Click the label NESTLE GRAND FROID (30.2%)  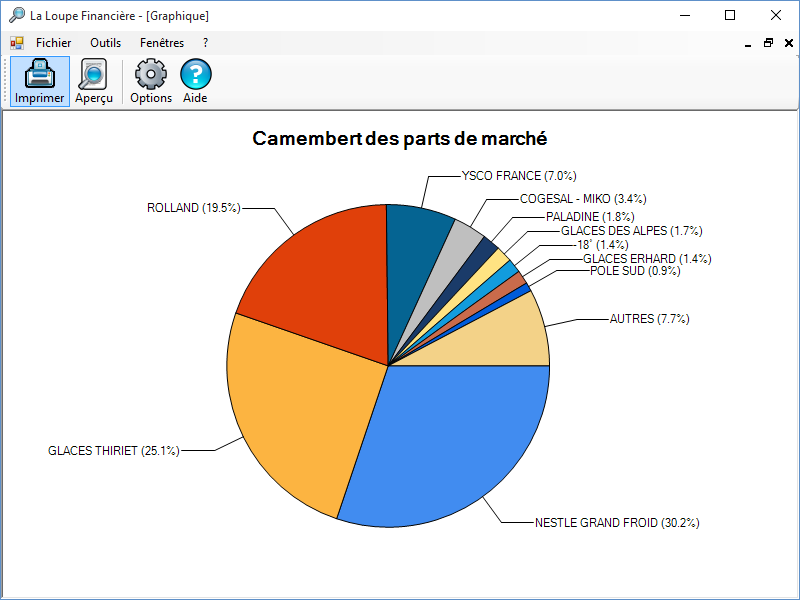coord(617,523)
